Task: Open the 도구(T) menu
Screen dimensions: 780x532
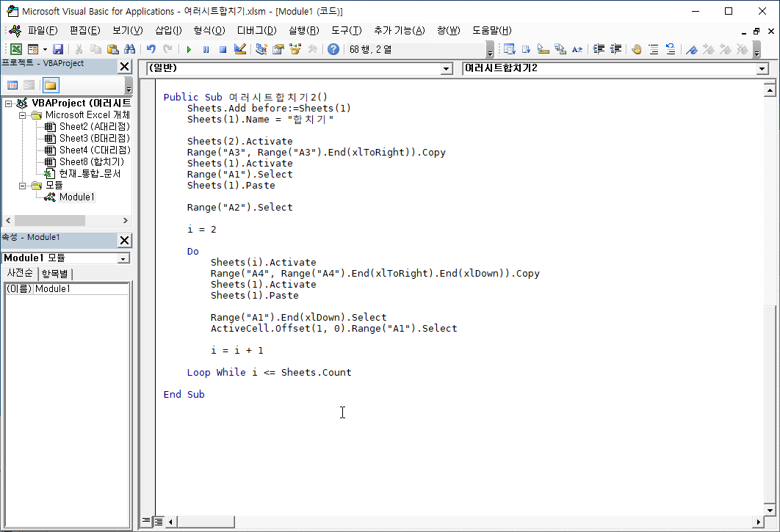Action: pos(347,30)
